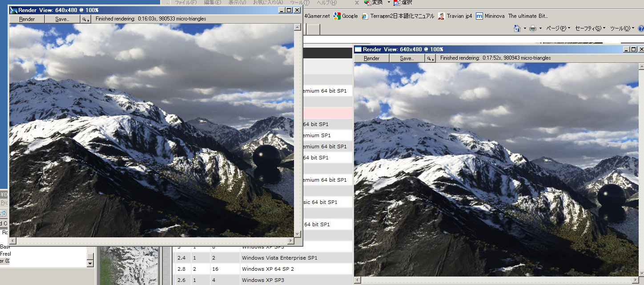This screenshot has height=285, width=644.
Task: Click the 'emium SP1' table cell
Action: 327,135
